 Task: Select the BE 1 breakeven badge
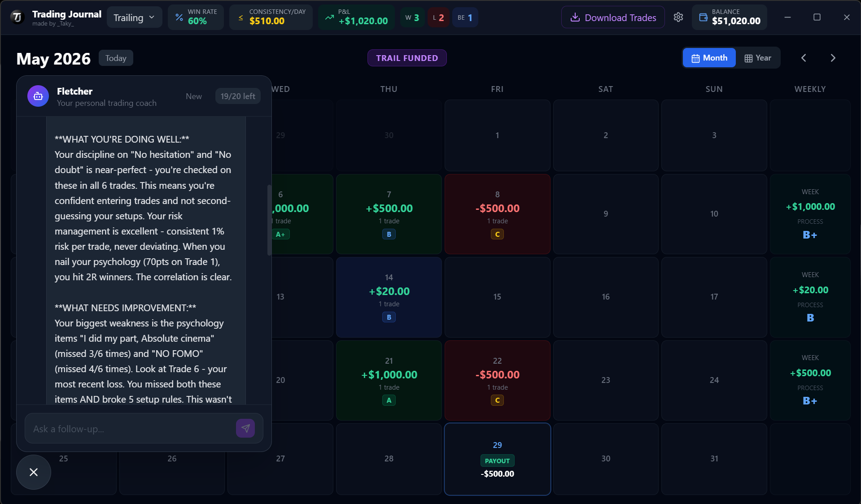point(465,17)
